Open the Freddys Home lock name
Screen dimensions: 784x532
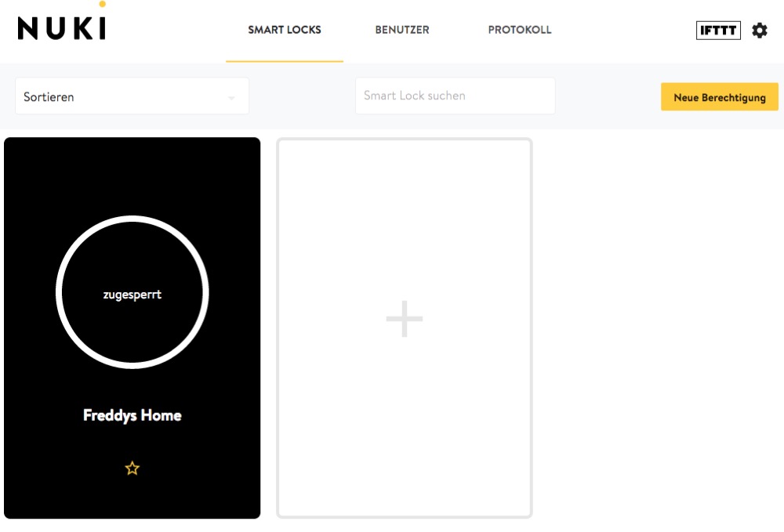[x=132, y=415]
